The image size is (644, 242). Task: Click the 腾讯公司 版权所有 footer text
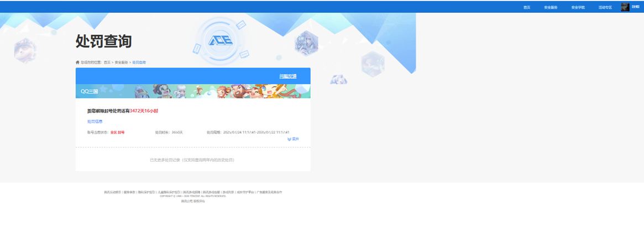193,201
